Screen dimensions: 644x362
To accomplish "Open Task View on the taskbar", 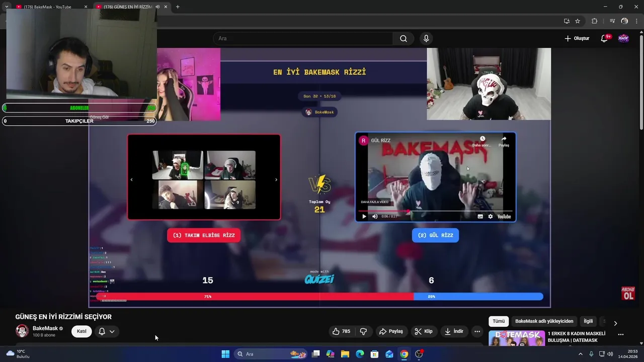I will (x=315, y=354).
